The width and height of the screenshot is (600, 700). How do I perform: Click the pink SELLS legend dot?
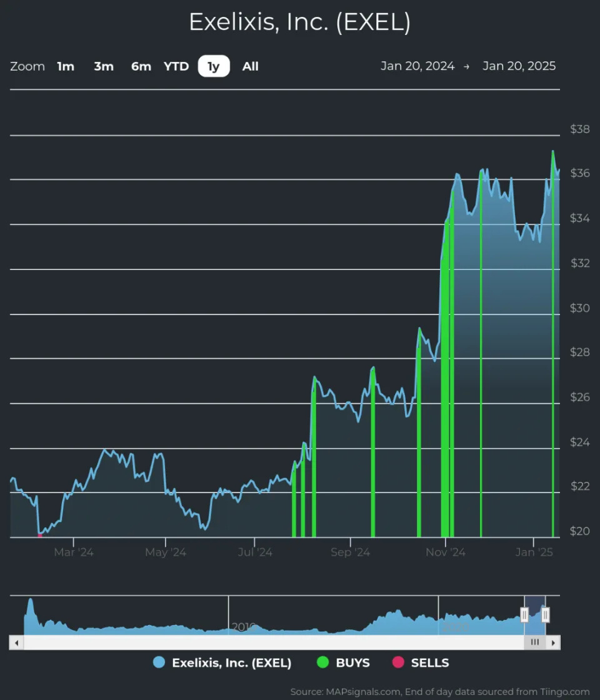398,662
